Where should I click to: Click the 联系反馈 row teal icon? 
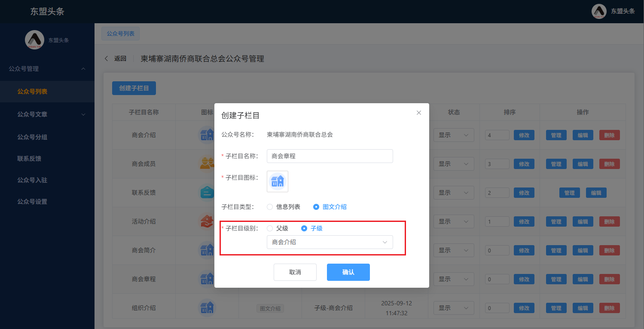[x=207, y=193]
